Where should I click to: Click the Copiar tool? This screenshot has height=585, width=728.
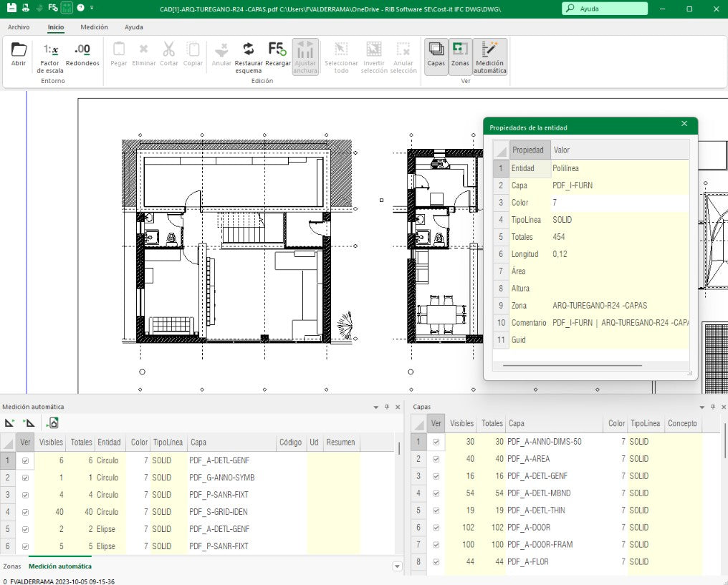193,54
